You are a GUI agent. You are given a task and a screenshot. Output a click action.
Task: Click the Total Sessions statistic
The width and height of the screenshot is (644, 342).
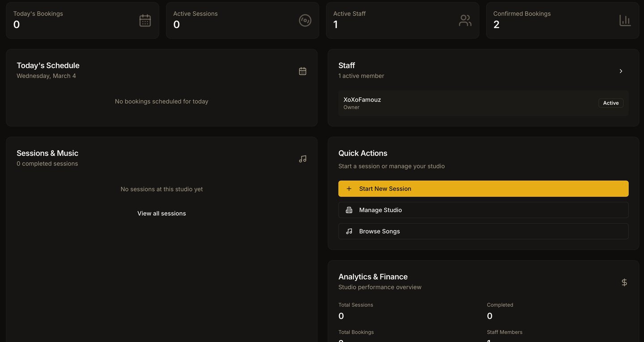tap(356, 311)
